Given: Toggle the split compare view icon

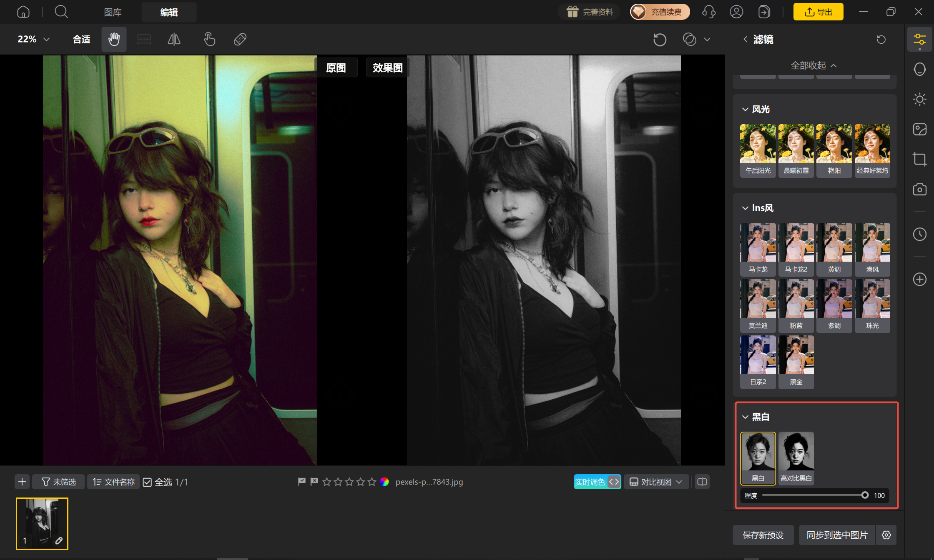Looking at the screenshot, I should pos(702,482).
